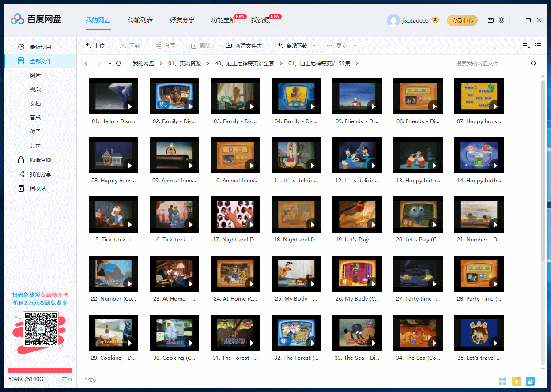Screen dimensions: 551x392
Task: Toggle grid view icon in status bar
Action: [502, 381]
